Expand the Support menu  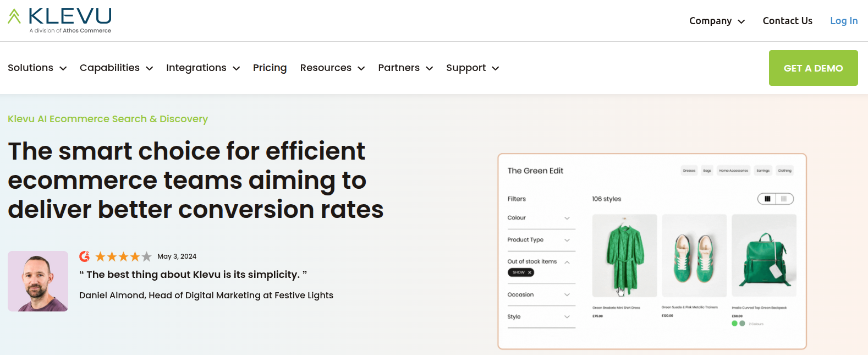[473, 68]
